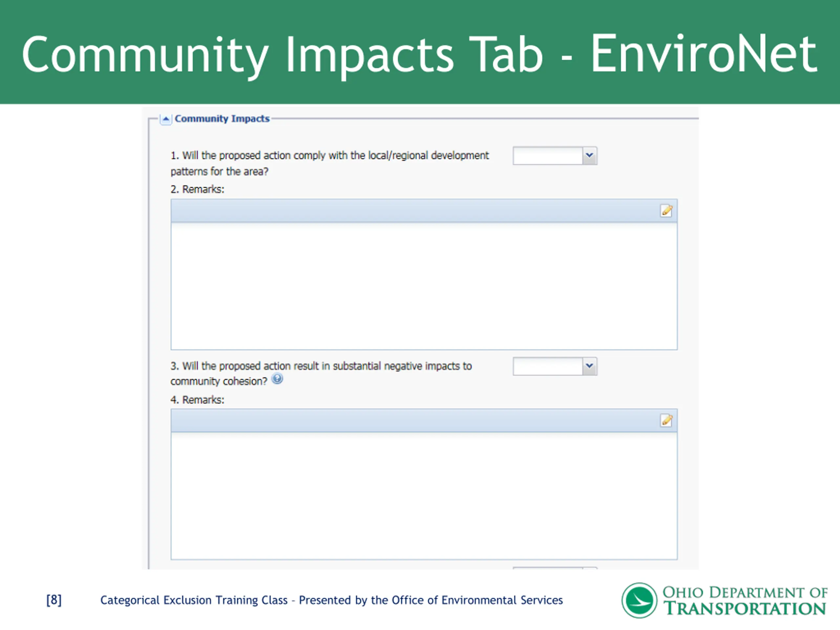Click pencil edit icon for Remarks 4
The image size is (840, 630).
pos(666,421)
